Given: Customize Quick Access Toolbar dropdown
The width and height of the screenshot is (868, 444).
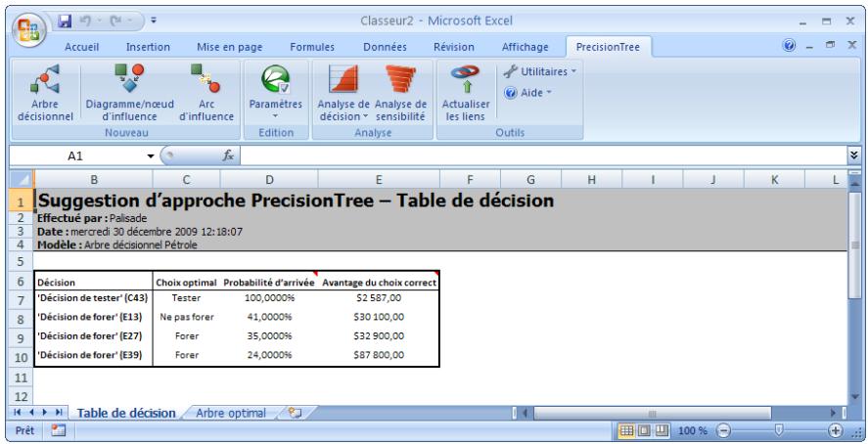Looking at the screenshot, I should (154, 21).
